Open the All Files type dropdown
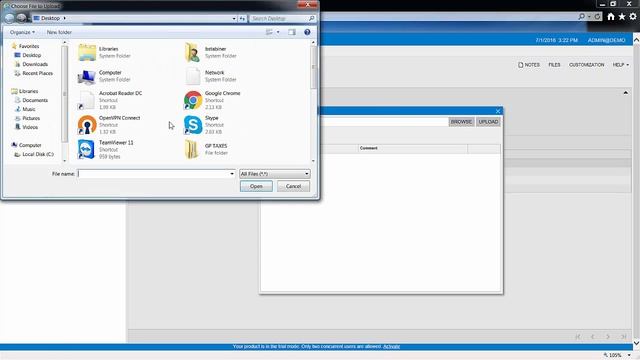The image size is (640, 360). coord(274,174)
